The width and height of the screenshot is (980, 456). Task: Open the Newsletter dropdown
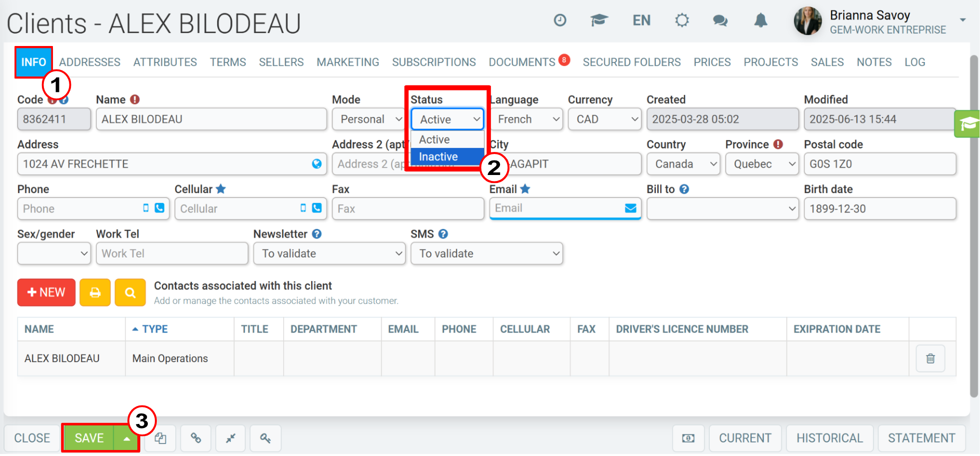click(x=329, y=253)
